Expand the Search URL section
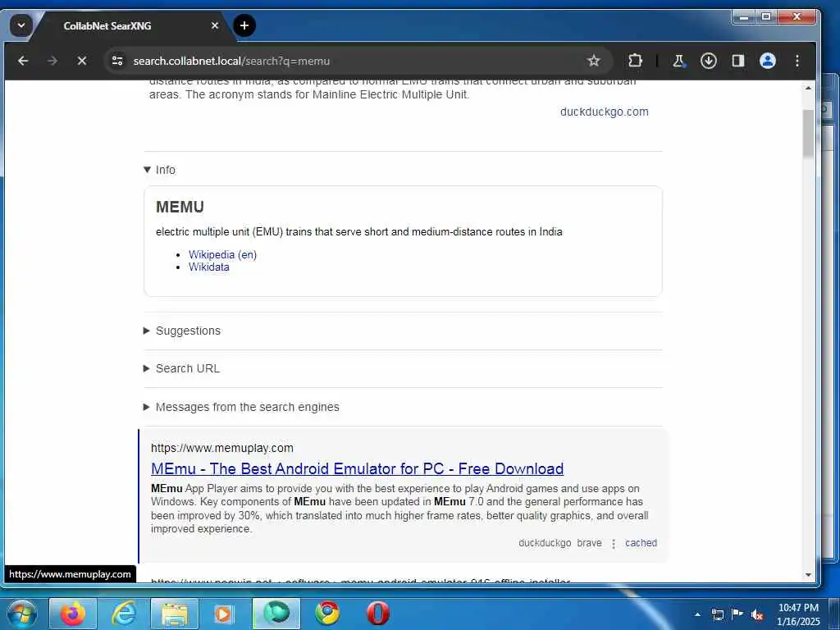The width and height of the screenshot is (840, 630). (x=181, y=368)
